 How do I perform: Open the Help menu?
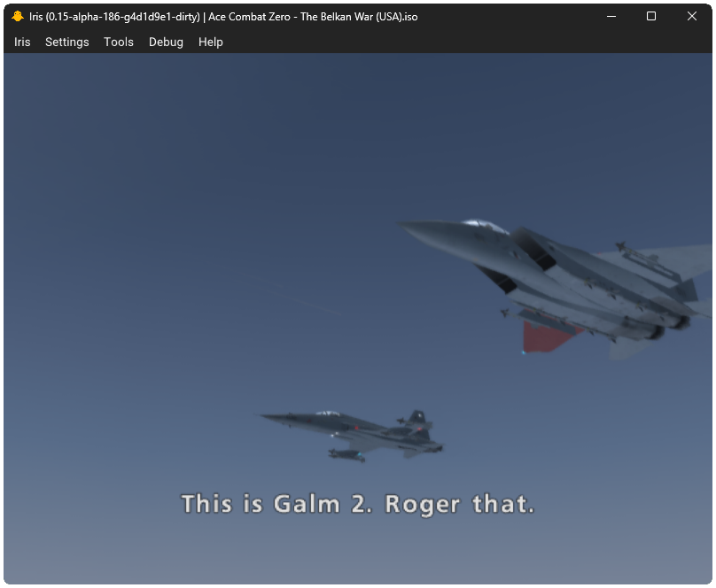pyautogui.click(x=210, y=42)
